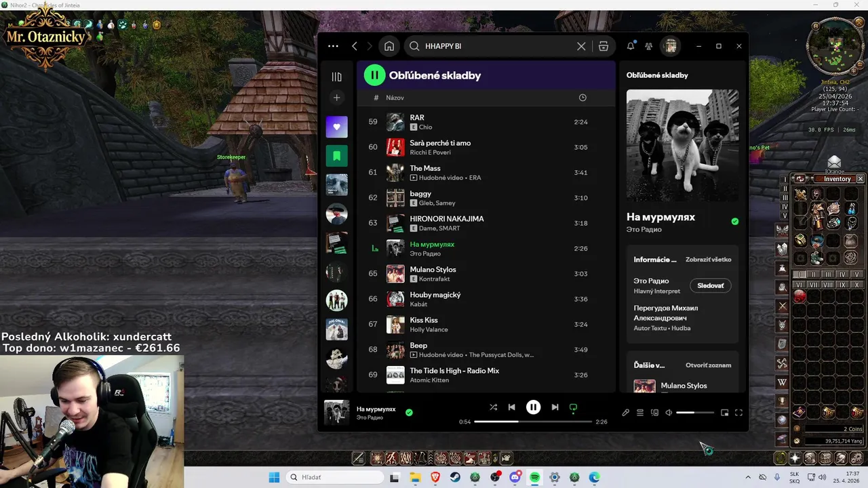Go back in Spotify navigation

click(x=355, y=46)
